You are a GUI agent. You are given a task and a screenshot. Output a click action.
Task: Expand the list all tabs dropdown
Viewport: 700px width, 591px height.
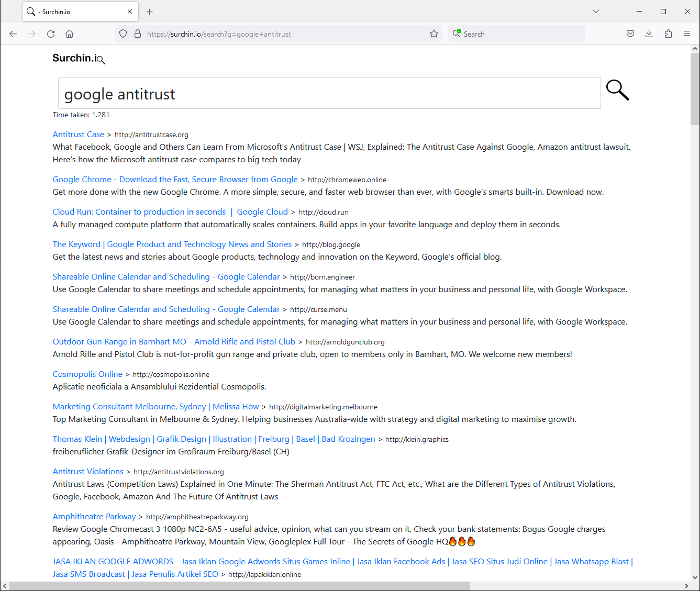click(x=596, y=12)
